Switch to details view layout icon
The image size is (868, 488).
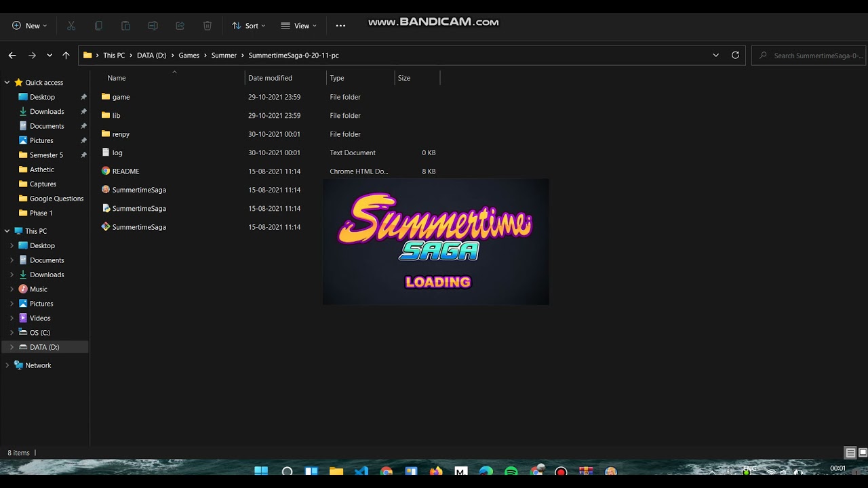click(850, 453)
